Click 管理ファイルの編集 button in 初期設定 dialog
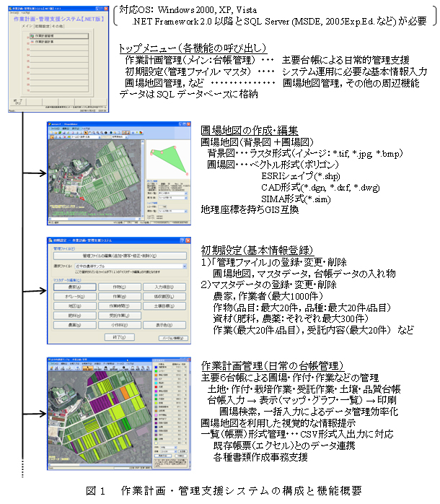440x504 pixels. (120, 256)
